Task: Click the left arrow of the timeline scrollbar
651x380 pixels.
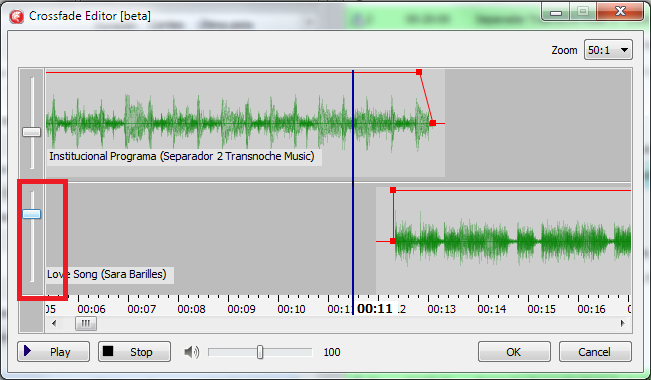Action: tap(54, 323)
